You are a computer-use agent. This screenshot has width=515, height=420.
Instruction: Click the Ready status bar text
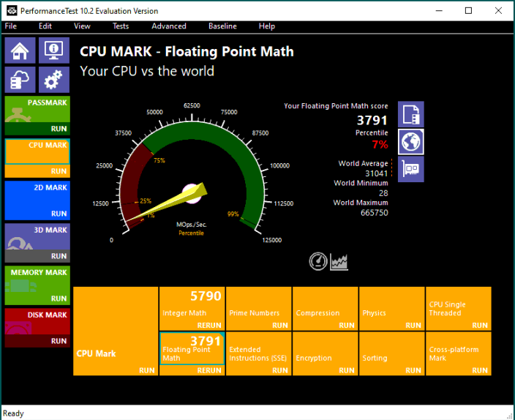[x=13, y=413]
